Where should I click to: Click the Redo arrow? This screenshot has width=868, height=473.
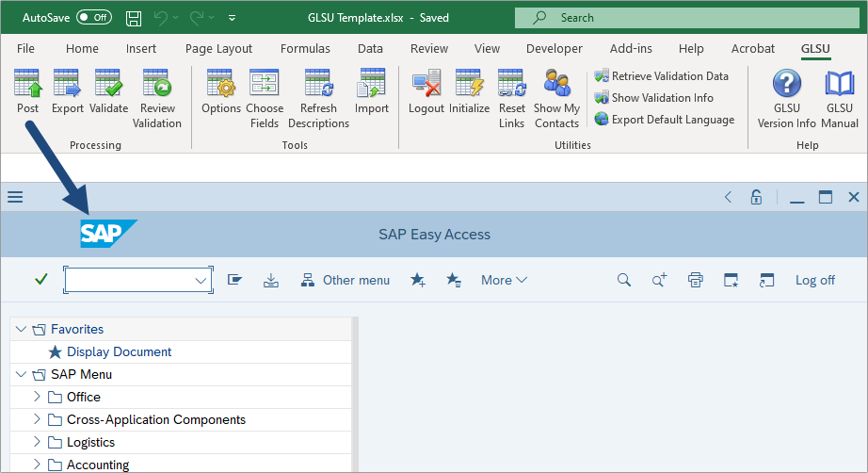(x=197, y=18)
